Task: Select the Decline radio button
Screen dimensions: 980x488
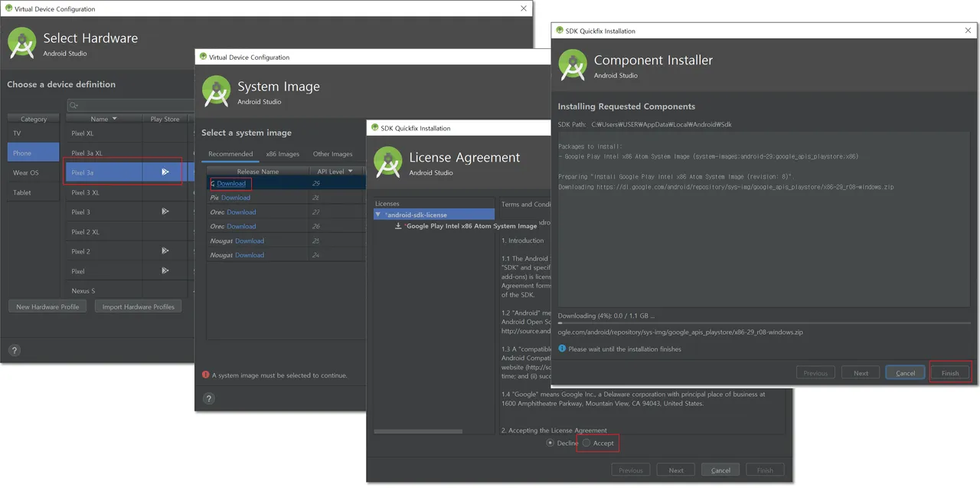Action: point(550,443)
